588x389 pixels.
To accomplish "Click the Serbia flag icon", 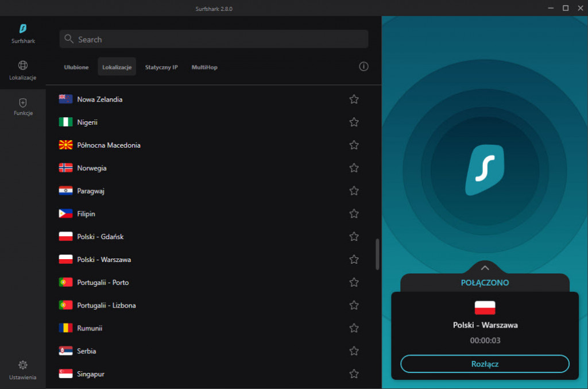I will [x=65, y=351].
